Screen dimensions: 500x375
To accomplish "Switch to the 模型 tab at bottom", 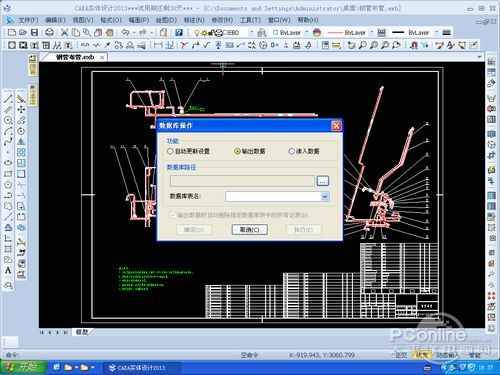I will pyautogui.click(x=82, y=332).
